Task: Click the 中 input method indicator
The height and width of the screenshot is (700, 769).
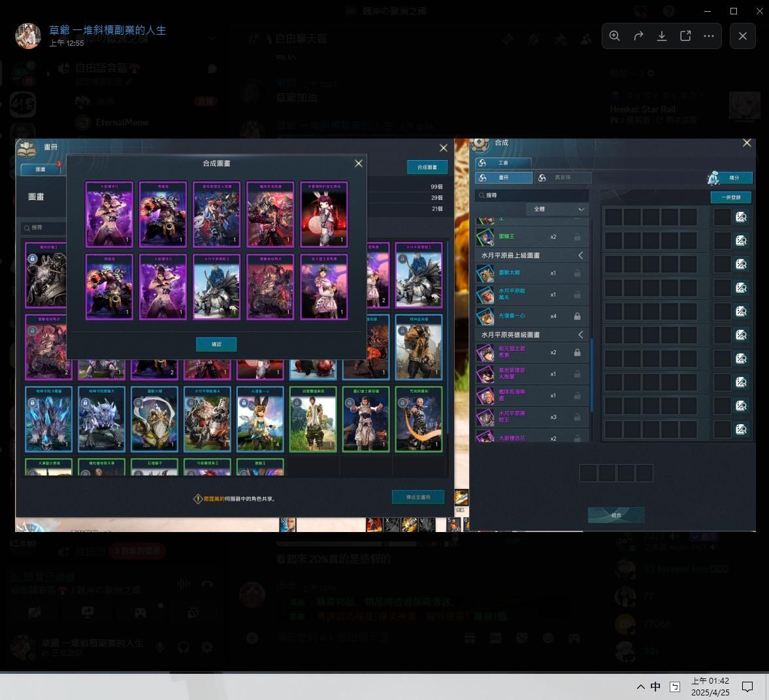Action: pos(655,686)
